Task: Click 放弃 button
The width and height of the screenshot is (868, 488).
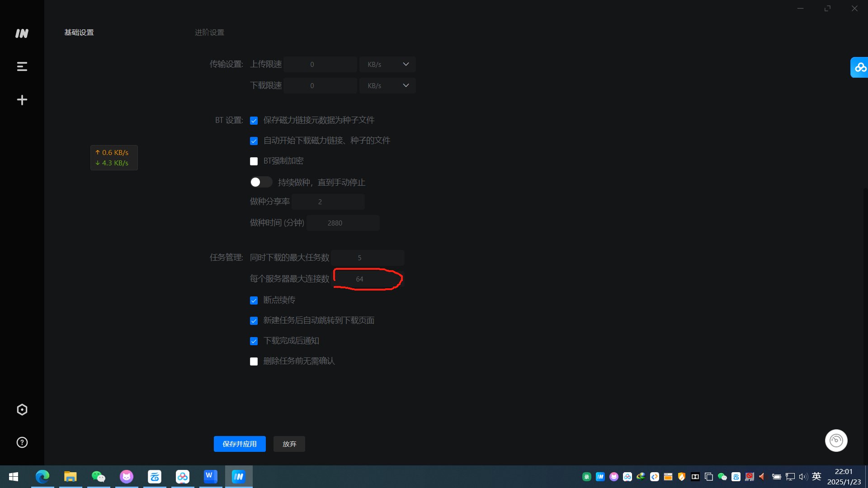Action: 289,444
